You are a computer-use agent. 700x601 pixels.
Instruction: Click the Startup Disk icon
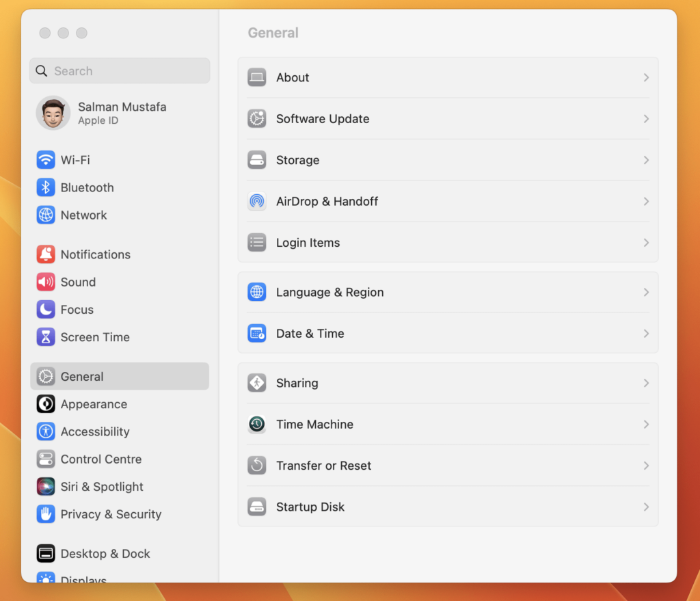click(x=257, y=507)
